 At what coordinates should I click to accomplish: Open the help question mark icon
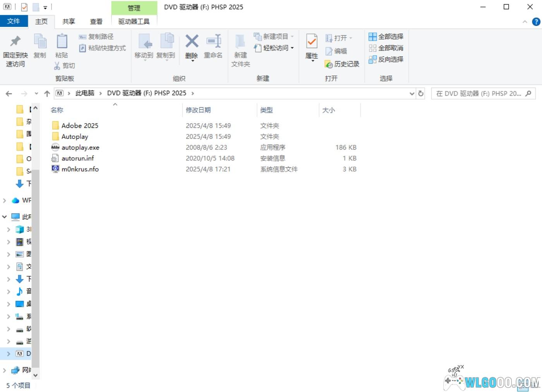536,22
